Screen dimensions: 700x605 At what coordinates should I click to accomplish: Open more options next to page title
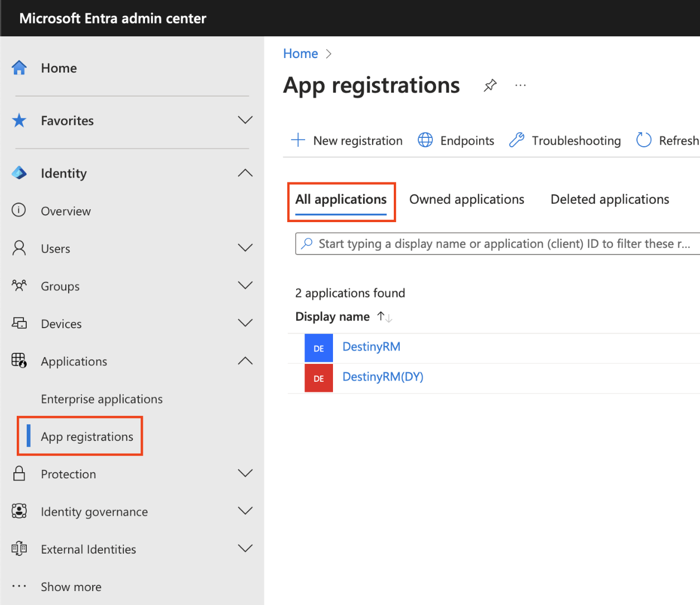click(x=520, y=85)
